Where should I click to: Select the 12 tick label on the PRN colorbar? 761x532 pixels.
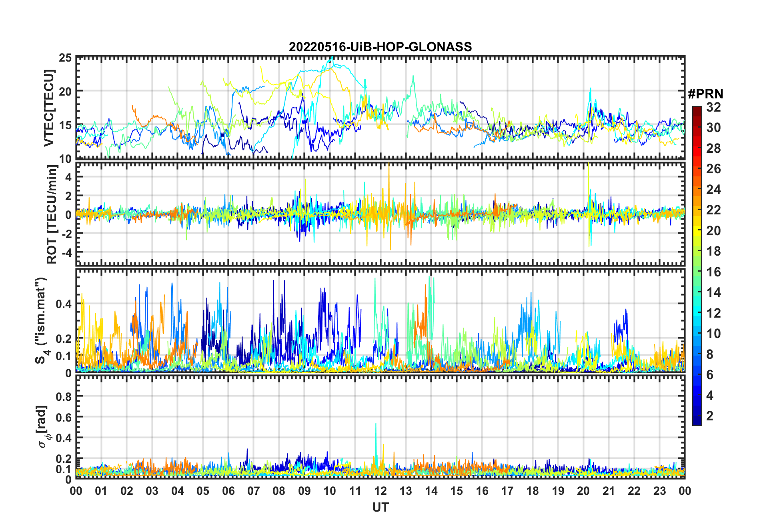[x=713, y=313]
